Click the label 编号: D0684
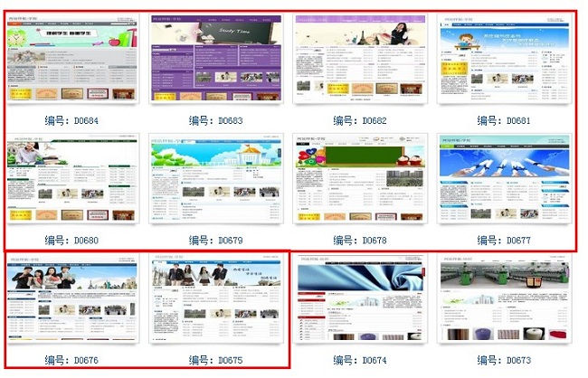This screenshot has height=378, width=588. tap(72, 120)
